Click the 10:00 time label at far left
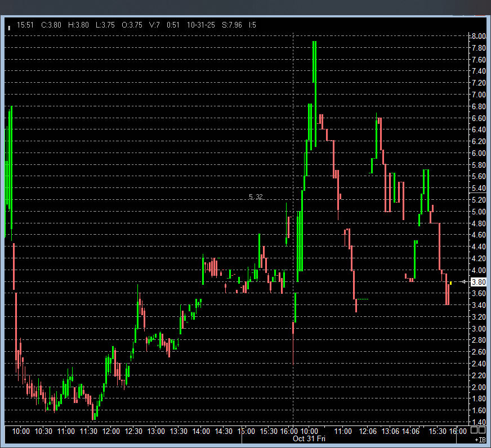The image size is (491, 448). 21,431
